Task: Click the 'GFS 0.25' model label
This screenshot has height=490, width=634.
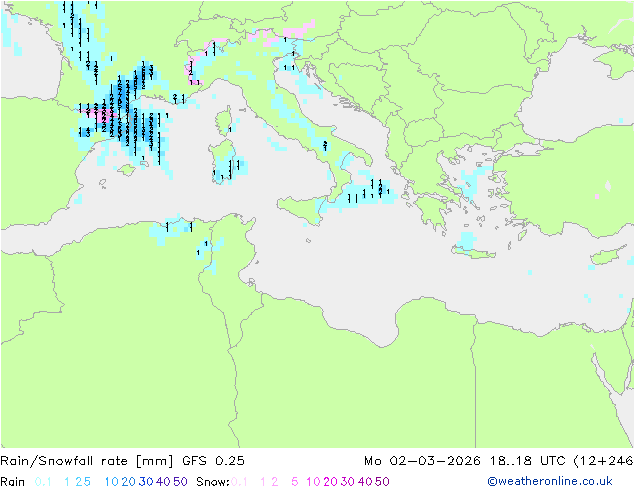Action: point(213,461)
